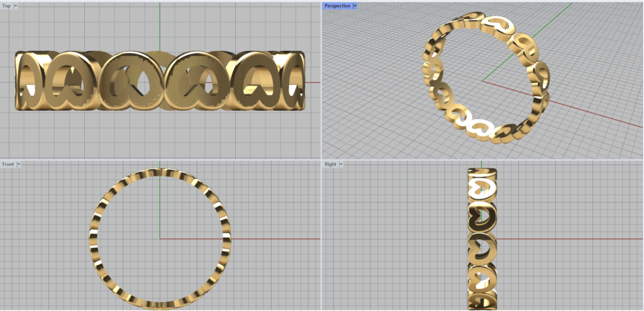
Task: Open the Perspective viewport dropdown arrow
Action: point(355,6)
